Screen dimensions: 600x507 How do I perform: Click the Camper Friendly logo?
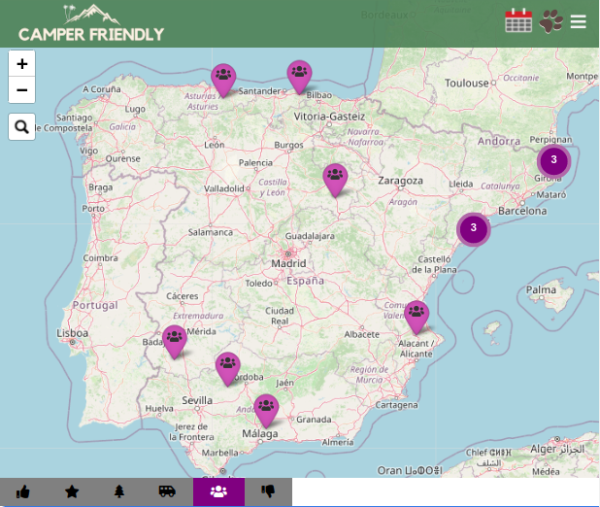pos(91,24)
